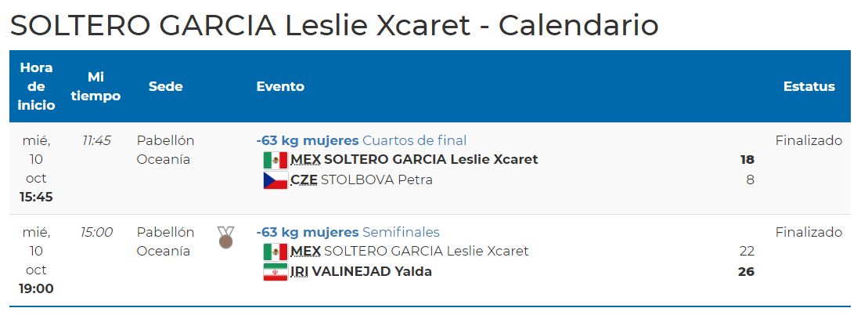Image resolution: width=868 pixels, height=319 pixels.
Task: Click the CZE country code
Action: coord(304,180)
